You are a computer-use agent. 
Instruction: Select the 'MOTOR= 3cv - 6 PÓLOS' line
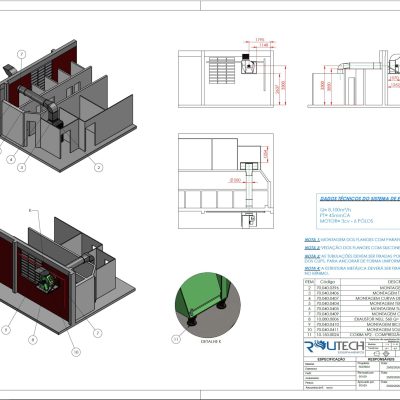coord(346,221)
